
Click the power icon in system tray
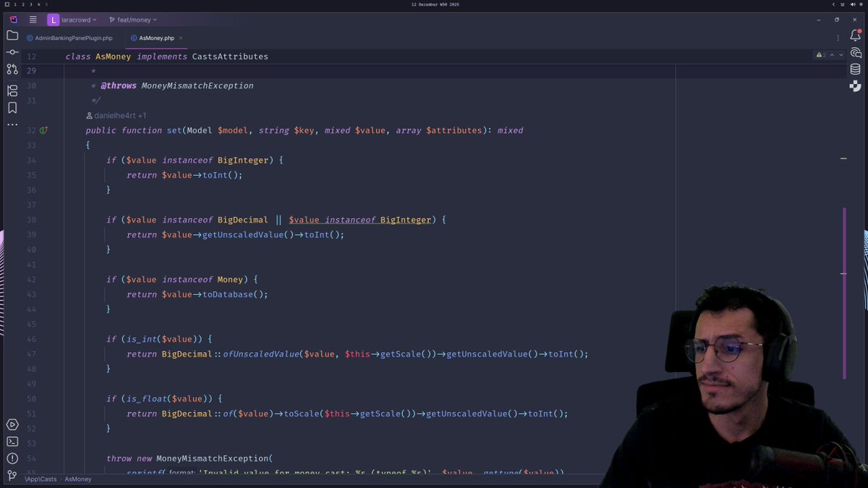pyautogui.click(x=859, y=4)
